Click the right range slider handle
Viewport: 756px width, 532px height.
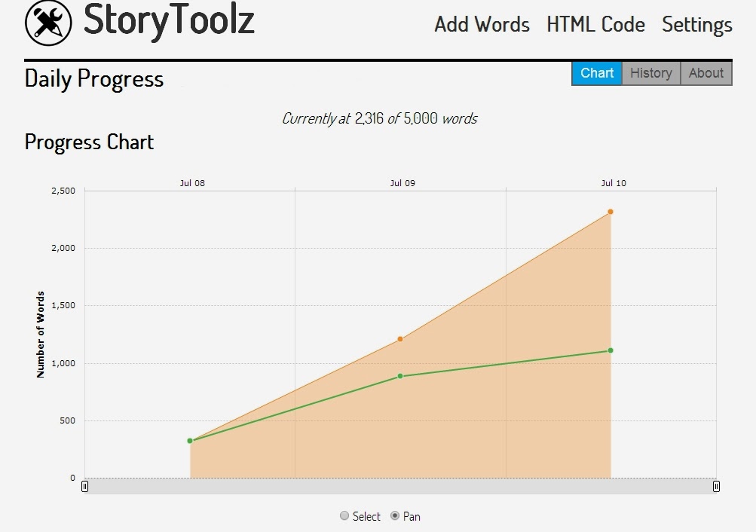716,487
